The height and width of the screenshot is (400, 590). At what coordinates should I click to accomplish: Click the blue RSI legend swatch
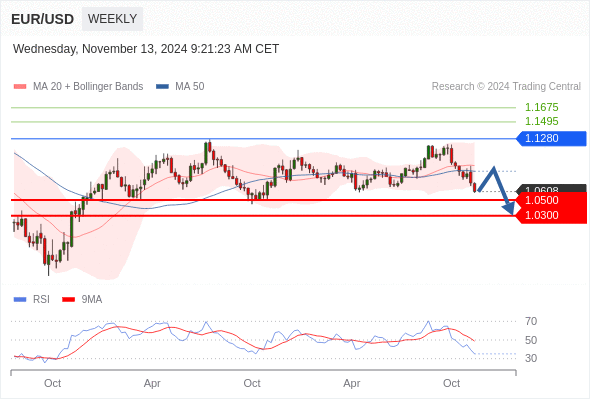click(x=20, y=300)
